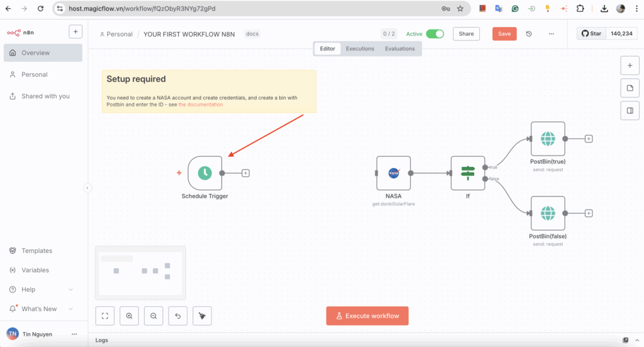Click the zoom out magnifier icon
Image resolution: width=644 pixels, height=347 pixels.
coord(153,316)
